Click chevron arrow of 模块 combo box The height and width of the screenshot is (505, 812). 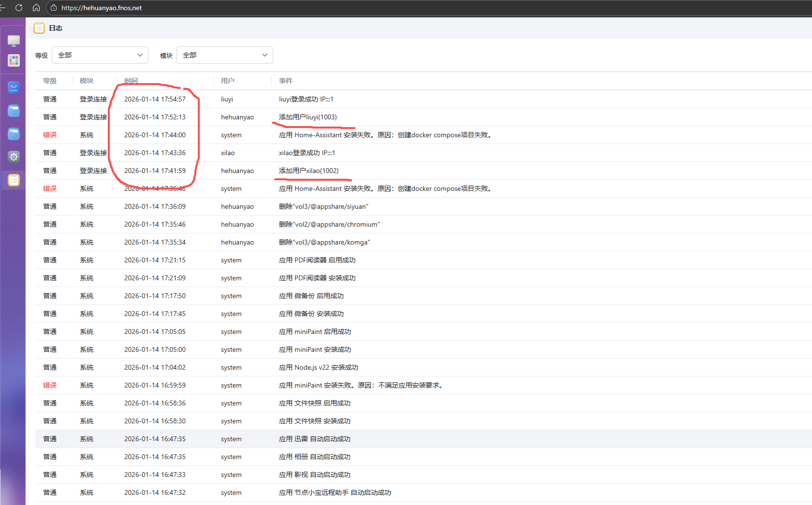pyautogui.click(x=265, y=55)
